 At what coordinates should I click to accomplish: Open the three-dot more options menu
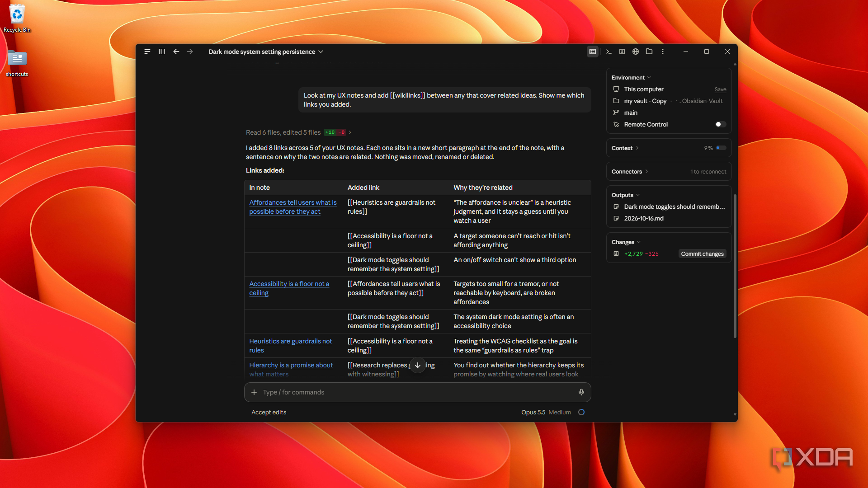663,52
